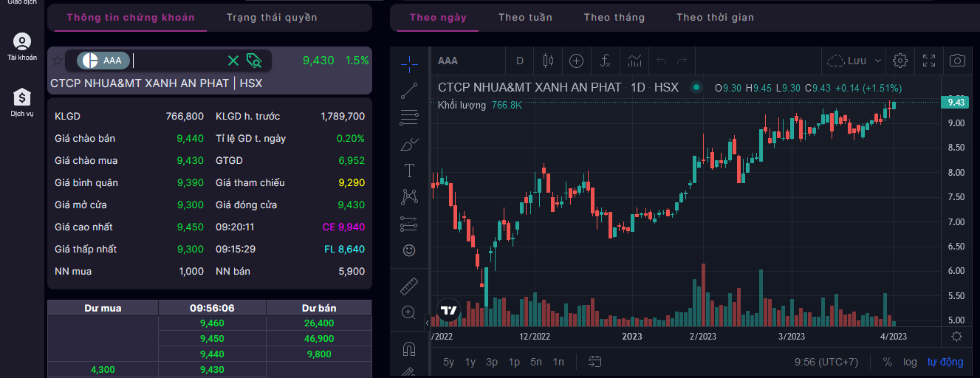Toggle the favorite star for AAA
The image size is (980, 378).
57,61
